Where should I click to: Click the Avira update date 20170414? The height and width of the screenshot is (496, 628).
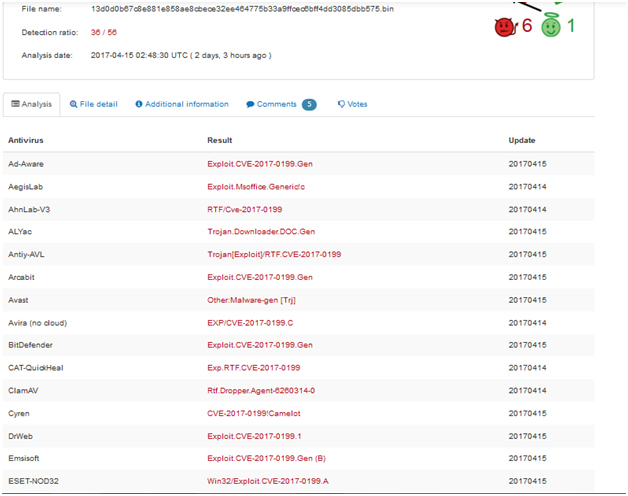click(x=527, y=323)
